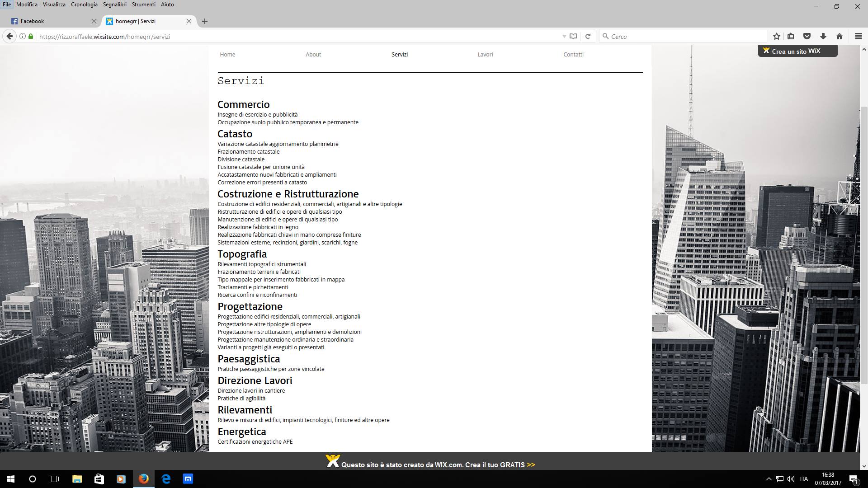Image resolution: width=868 pixels, height=488 pixels.
Task: Save to Pocket icon
Action: point(807,37)
